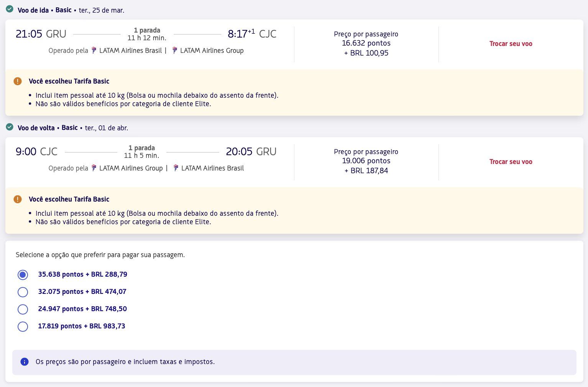Click ter., 01 de abr. date text
This screenshot has width=588, height=387.
107,128
